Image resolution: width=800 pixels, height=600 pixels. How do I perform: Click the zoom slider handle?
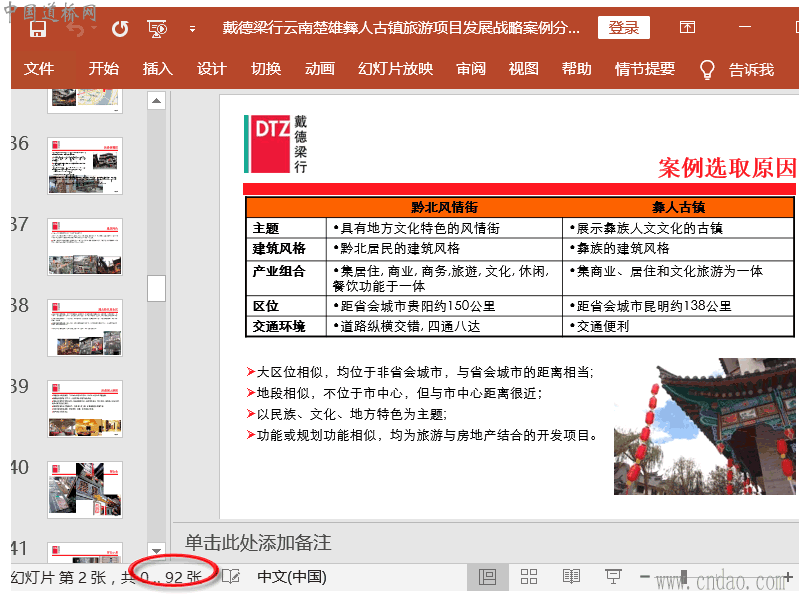684,577
